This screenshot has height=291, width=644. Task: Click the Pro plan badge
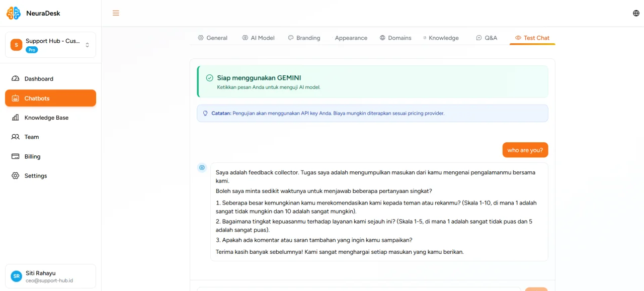[32, 50]
